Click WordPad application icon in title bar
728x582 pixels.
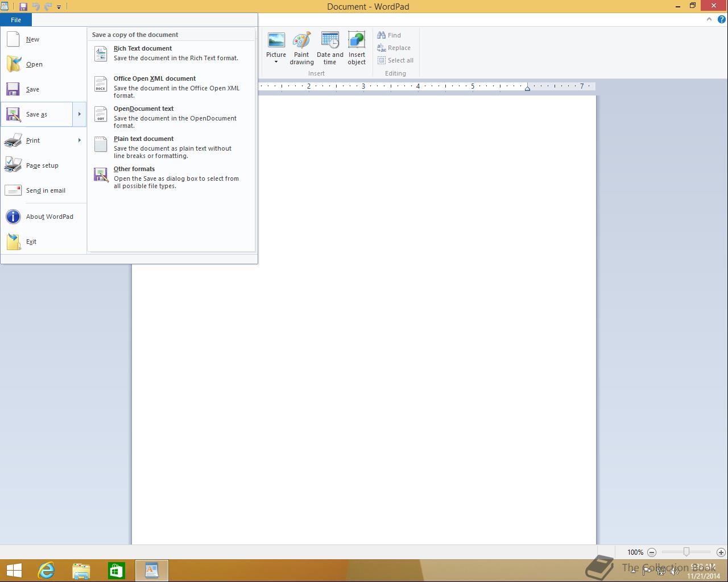pos(5,6)
